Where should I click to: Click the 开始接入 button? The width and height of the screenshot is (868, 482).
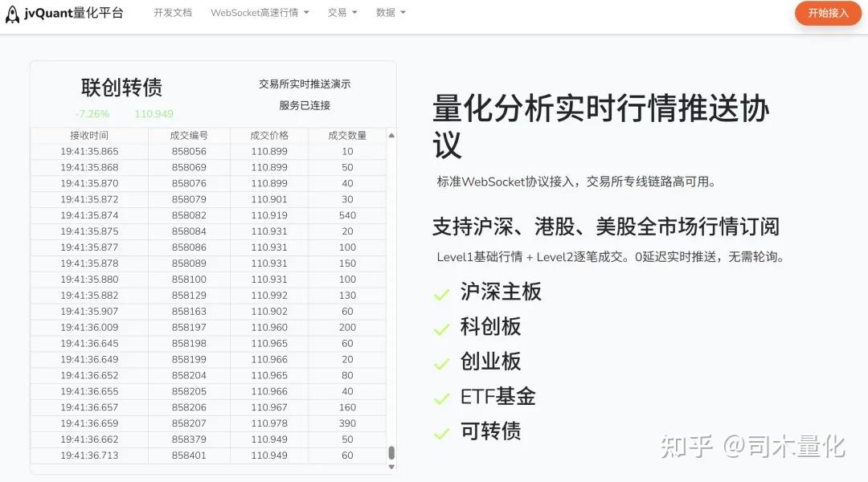[x=828, y=14]
